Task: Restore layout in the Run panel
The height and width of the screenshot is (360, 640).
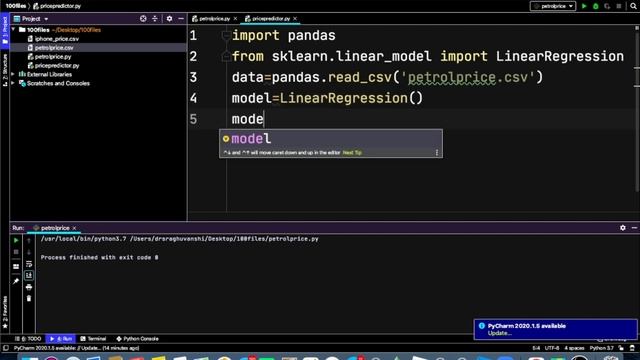Action: (x=16, y=267)
